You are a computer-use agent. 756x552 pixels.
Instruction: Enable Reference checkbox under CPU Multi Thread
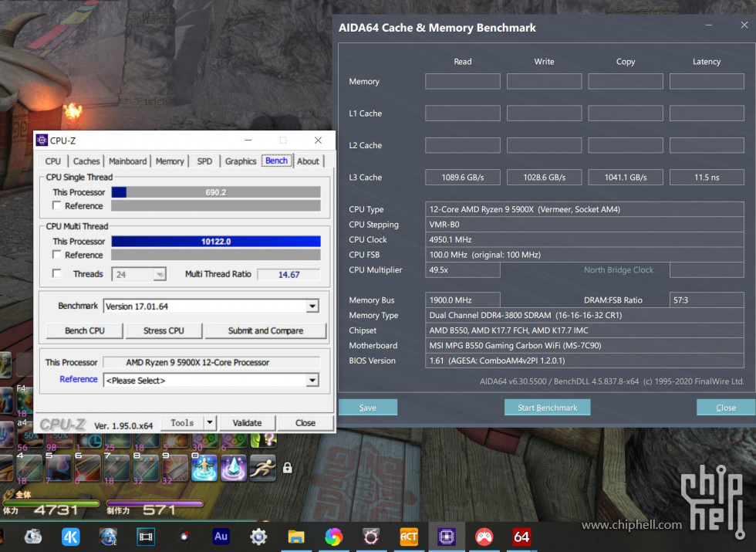click(x=57, y=254)
